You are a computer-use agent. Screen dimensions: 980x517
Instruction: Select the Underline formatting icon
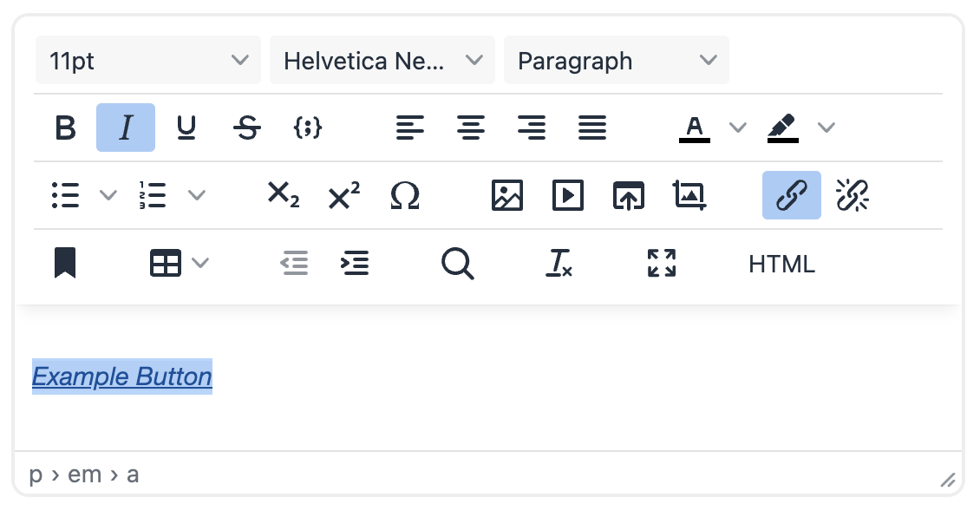coord(186,128)
